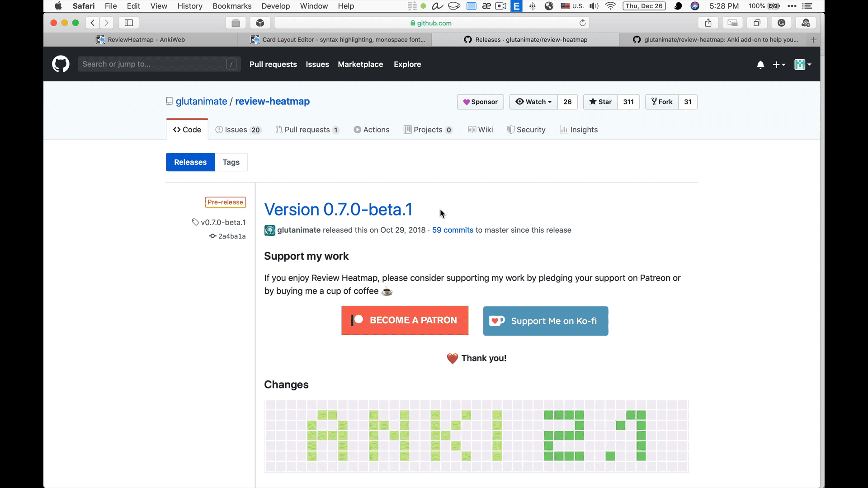Click the Tags toggle button
This screenshot has width=868, height=488.
(x=231, y=162)
